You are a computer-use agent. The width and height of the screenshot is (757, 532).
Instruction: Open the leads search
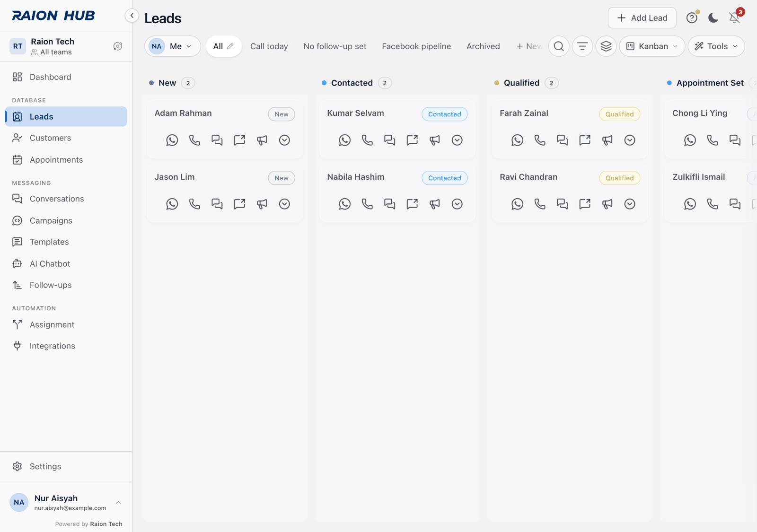tap(559, 46)
